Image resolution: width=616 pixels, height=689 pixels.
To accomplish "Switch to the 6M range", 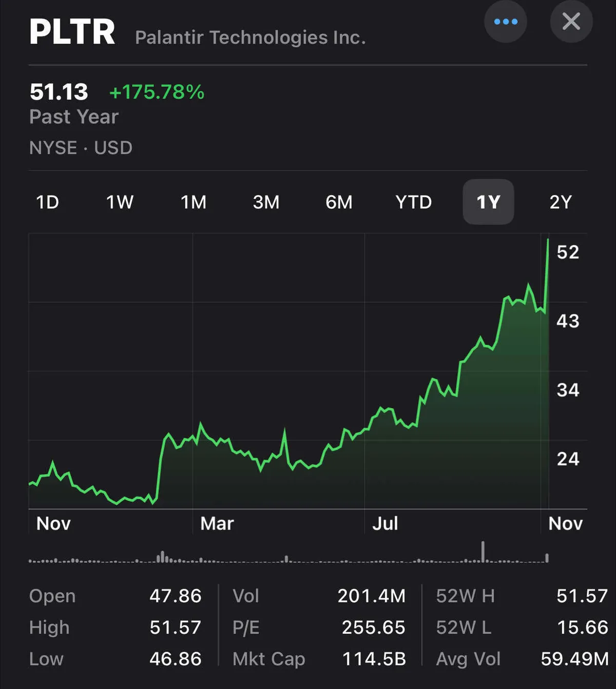I will click(339, 202).
